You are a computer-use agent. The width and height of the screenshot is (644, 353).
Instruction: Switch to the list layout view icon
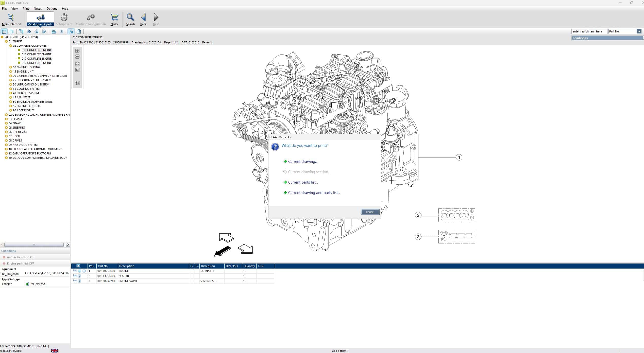(x=12, y=31)
